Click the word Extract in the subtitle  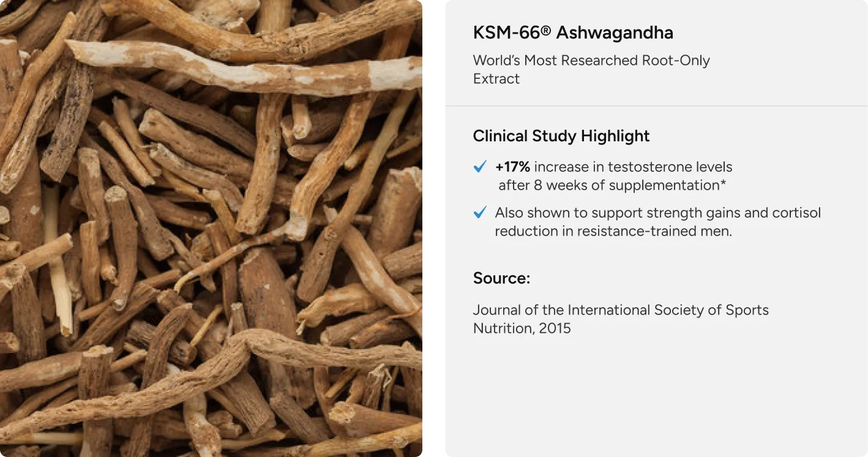coord(496,79)
